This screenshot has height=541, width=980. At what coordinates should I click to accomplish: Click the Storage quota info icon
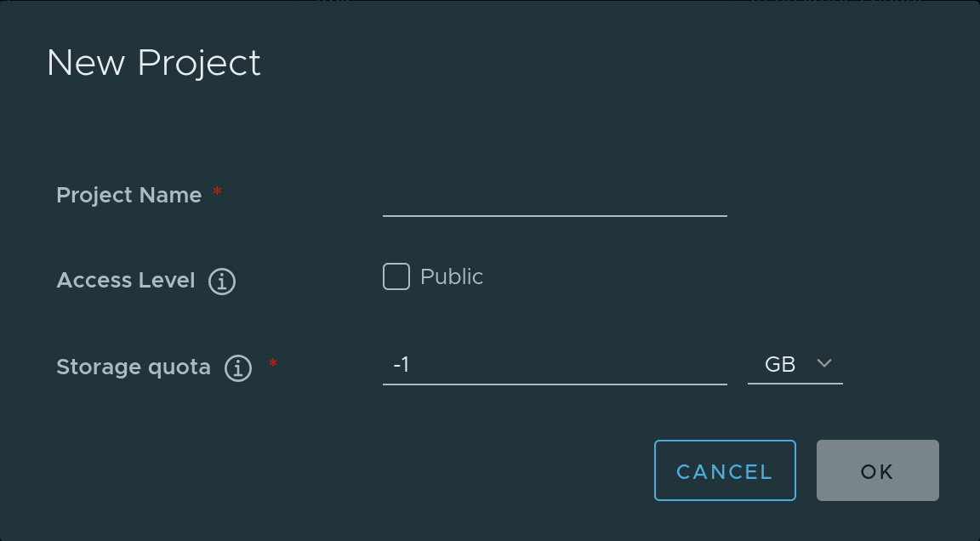239,367
